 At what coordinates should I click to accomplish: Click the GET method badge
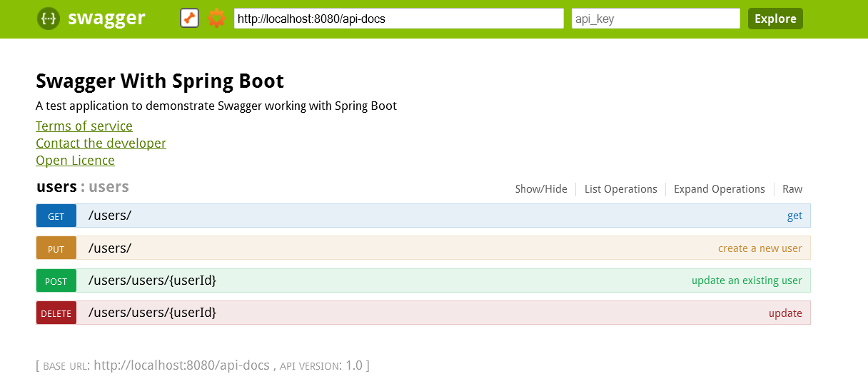coord(56,216)
